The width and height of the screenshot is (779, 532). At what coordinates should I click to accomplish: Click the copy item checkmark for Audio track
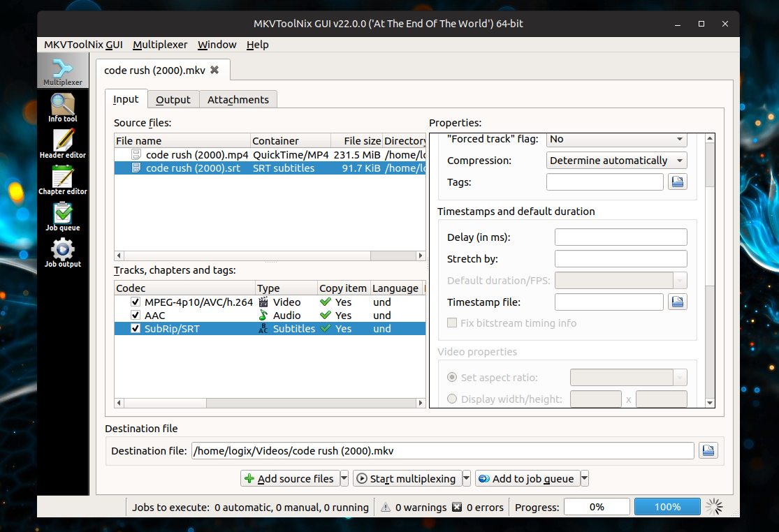point(326,315)
